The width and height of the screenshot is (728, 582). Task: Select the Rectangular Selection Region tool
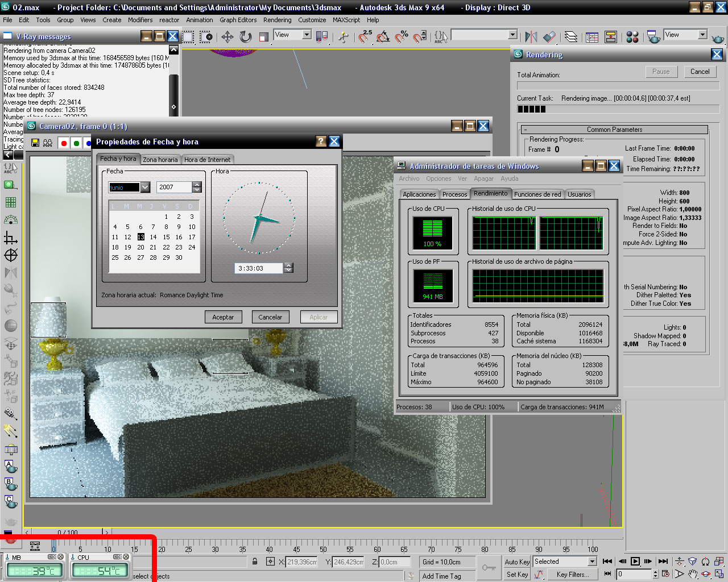click(x=188, y=37)
